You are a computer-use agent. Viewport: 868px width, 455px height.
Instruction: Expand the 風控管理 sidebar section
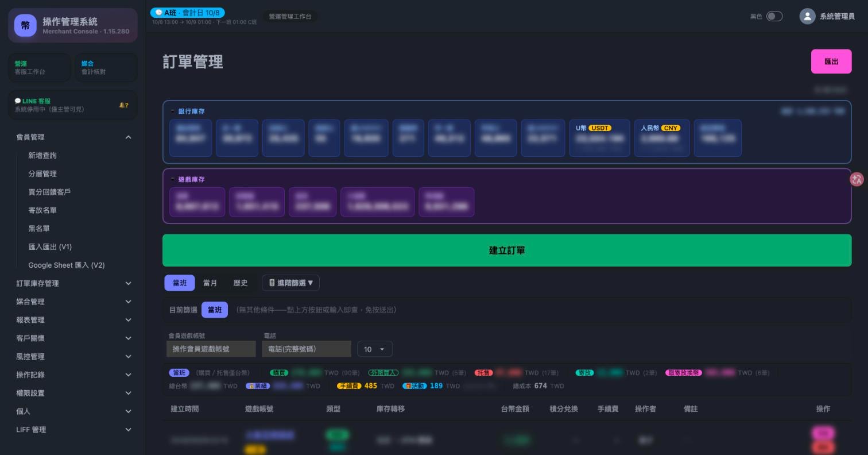[x=73, y=357]
